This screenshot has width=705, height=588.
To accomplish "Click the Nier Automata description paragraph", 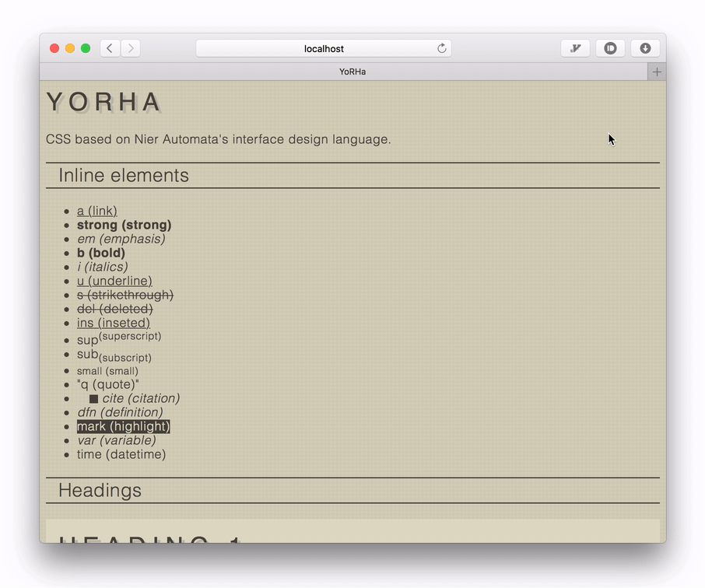I will tap(219, 139).
